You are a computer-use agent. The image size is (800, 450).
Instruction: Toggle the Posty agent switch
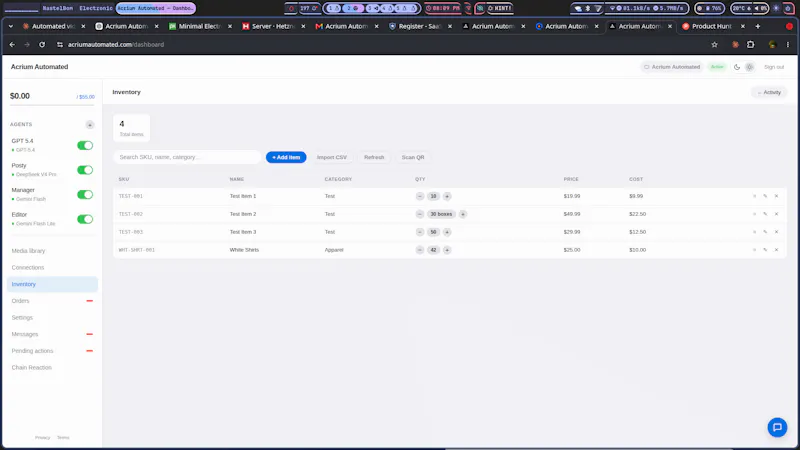pyautogui.click(x=85, y=170)
